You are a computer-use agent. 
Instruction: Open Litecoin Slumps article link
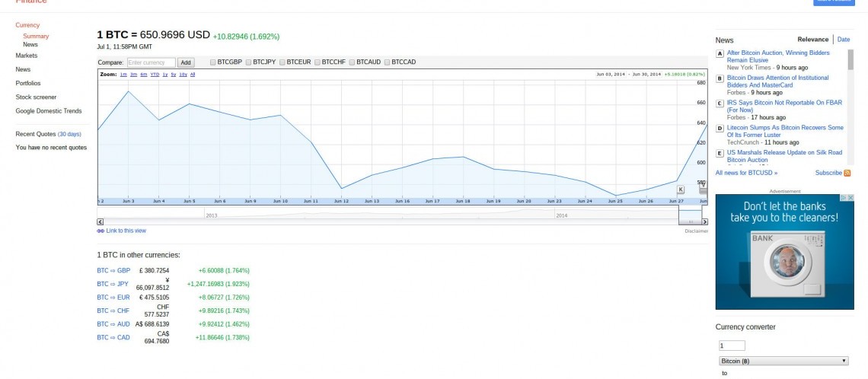point(785,131)
